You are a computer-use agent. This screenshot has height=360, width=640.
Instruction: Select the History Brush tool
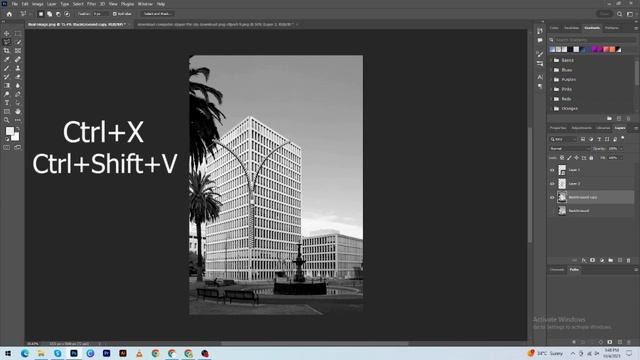7,77
